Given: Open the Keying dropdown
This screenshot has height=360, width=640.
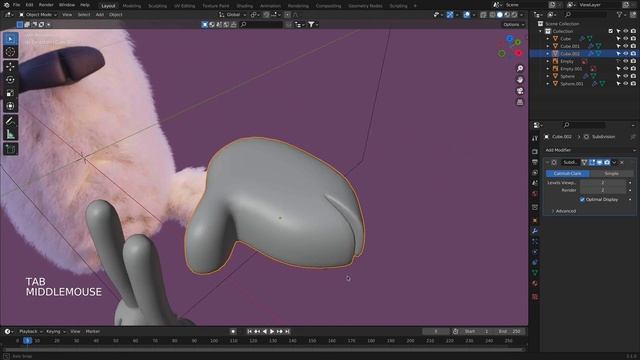Looking at the screenshot, I should [x=55, y=331].
